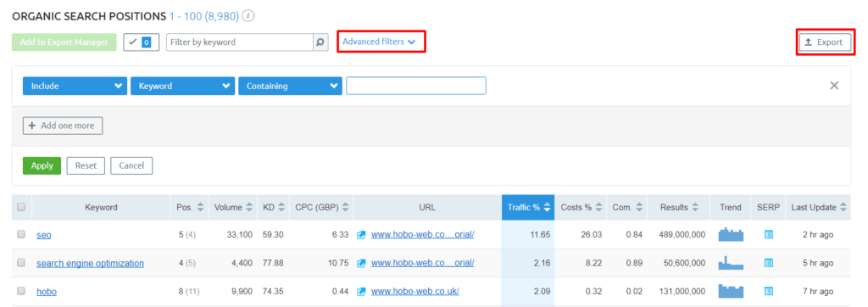Sort by Traffic % column
The height and width of the screenshot is (307, 868).
tap(528, 208)
